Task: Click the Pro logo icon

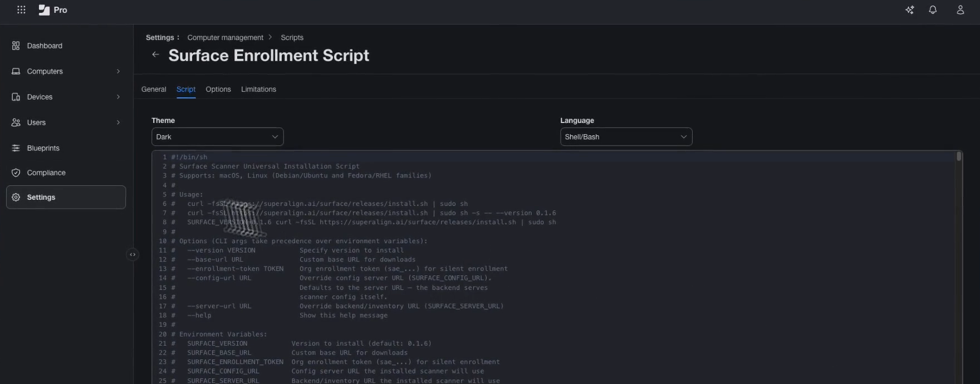Action: [44, 10]
